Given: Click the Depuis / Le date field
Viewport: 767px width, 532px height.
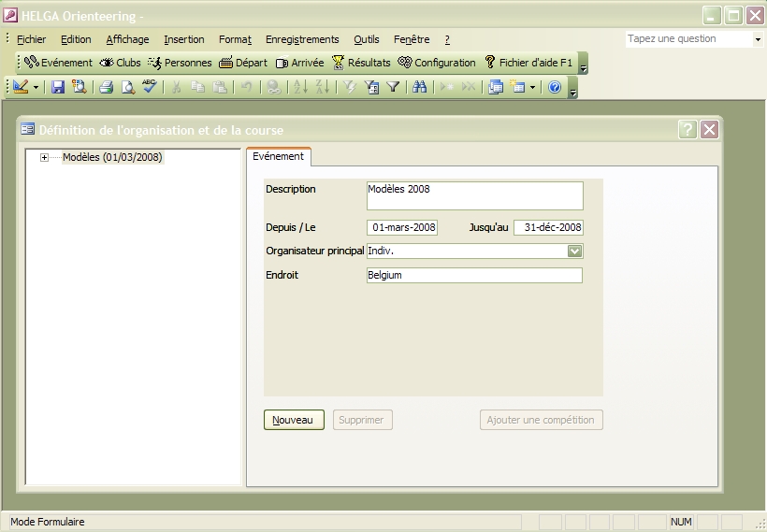Looking at the screenshot, I should coord(402,227).
